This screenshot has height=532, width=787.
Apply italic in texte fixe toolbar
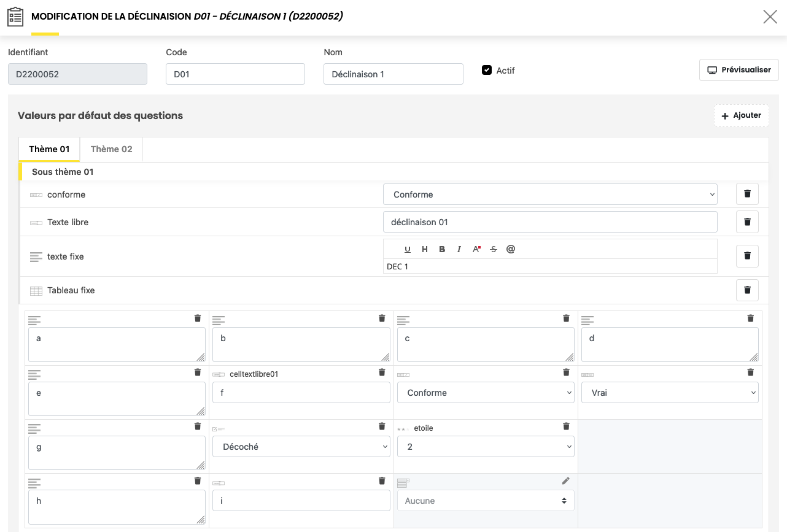tap(459, 249)
